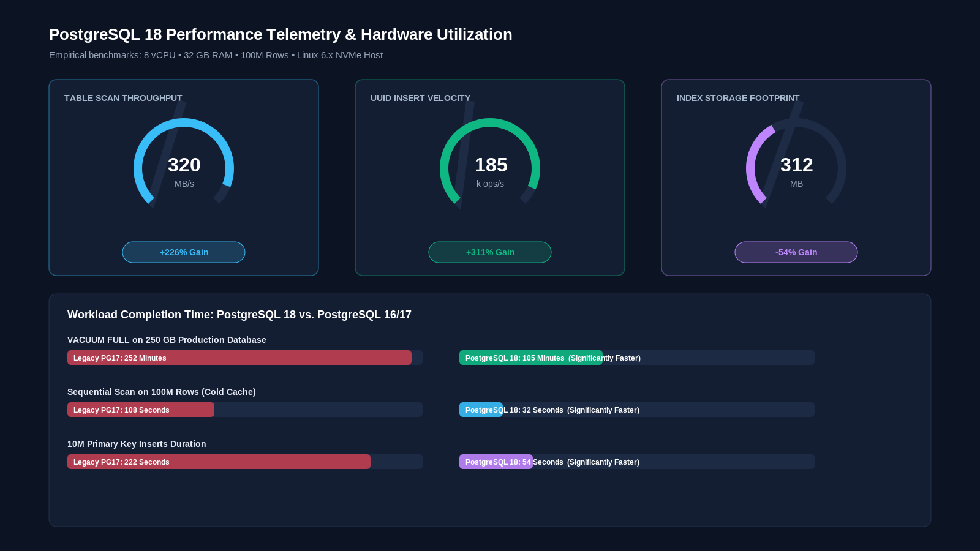
Task: Select the 185 k ops/s gauge value
Action: coord(491,165)
